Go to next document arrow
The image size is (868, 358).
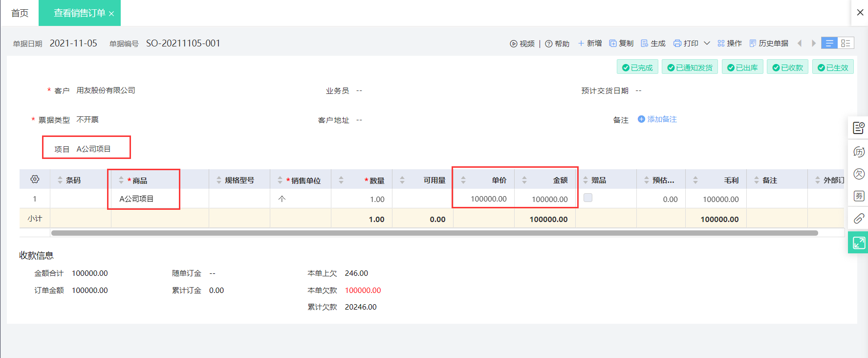[x=814, y=43]
